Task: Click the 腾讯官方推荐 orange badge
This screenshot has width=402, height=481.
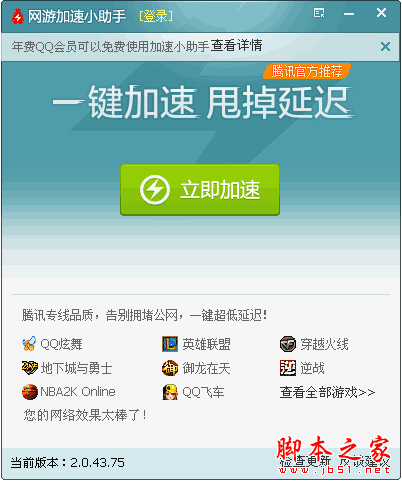Action: [307, 71]
